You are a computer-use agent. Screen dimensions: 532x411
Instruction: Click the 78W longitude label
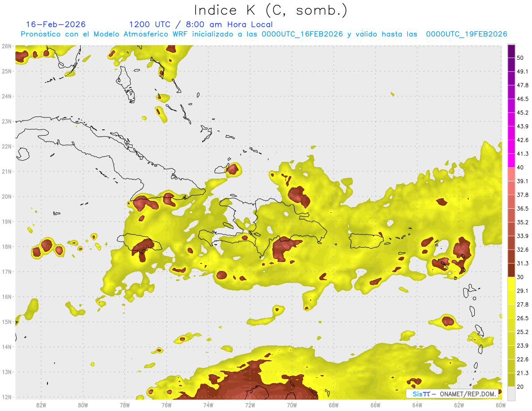click(125, 405)
